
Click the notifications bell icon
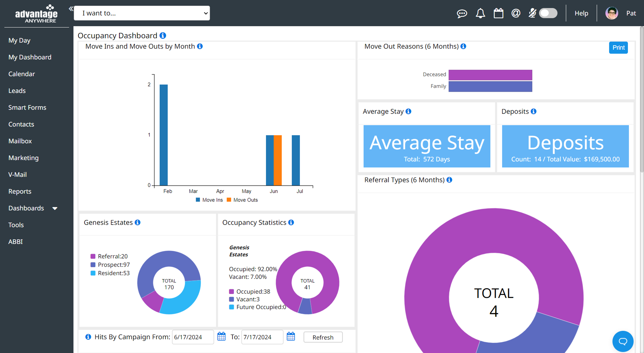(480, 13)
